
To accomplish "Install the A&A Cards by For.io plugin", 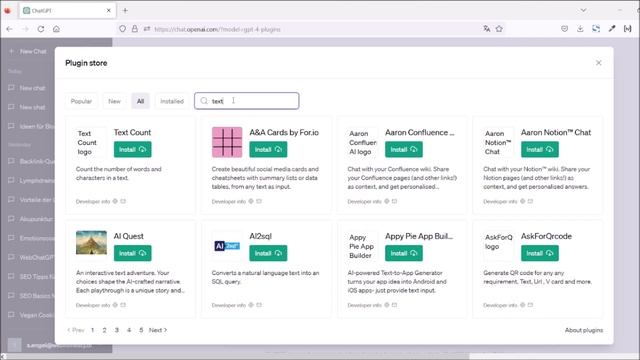I will [268, 149].
